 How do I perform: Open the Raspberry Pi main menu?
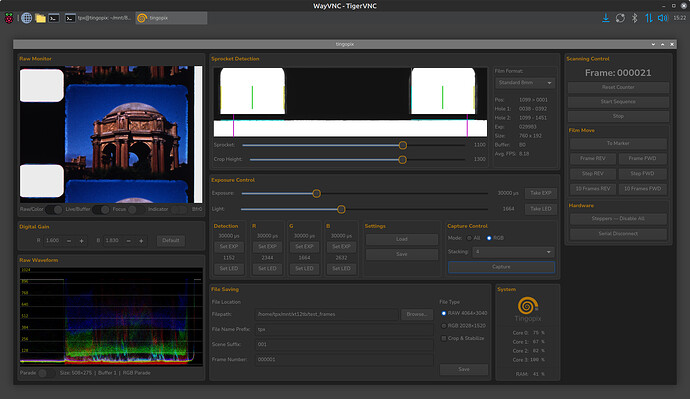(x=9, y=18)
